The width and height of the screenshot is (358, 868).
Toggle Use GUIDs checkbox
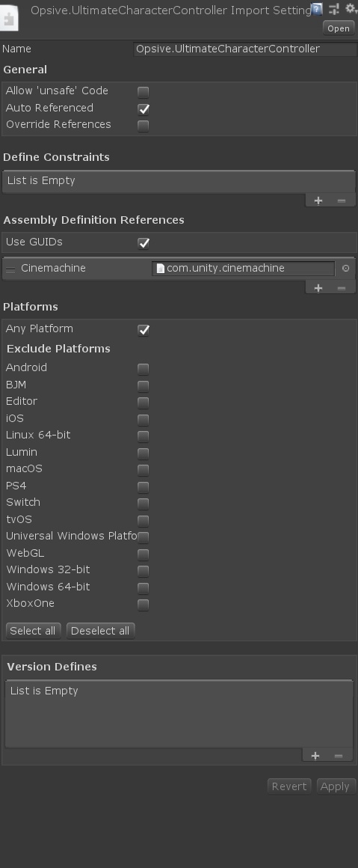tap(143, 242)
